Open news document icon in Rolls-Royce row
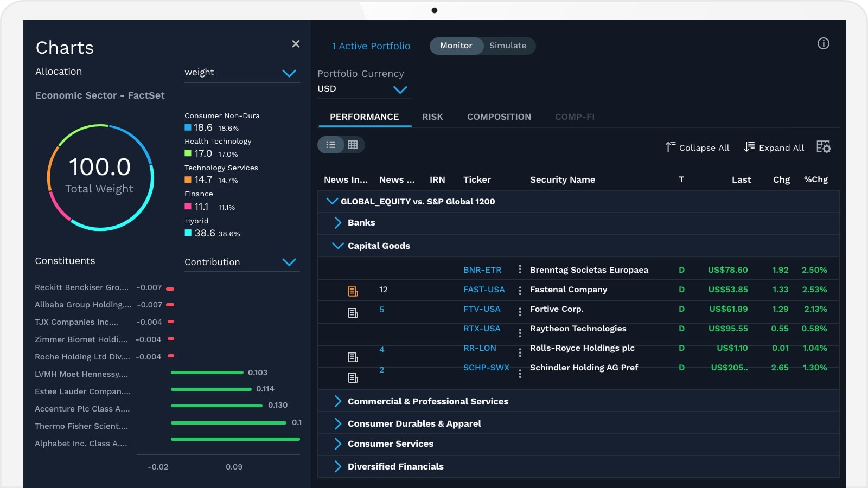This screenshot has width=868, height=488. (x=353, y=357)
